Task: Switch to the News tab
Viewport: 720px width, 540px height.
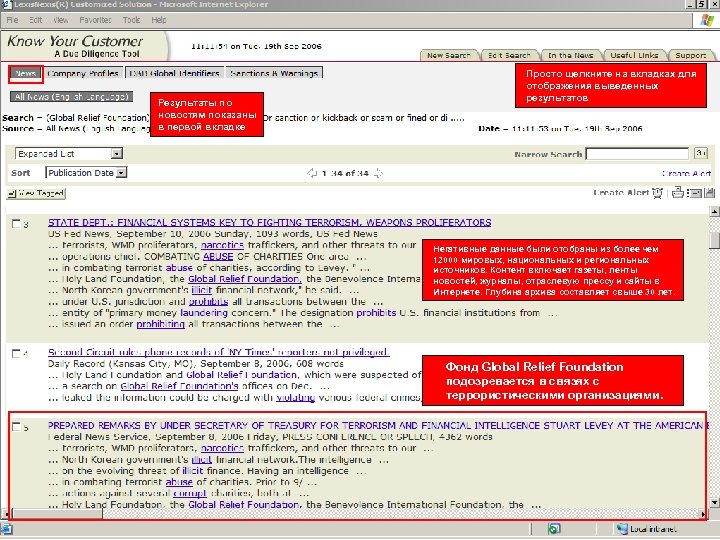Action: [26, 73]
